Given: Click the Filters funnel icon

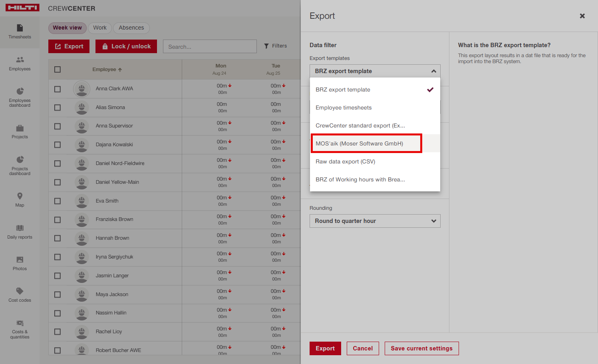Looking at the screenshot, I should pyautogui.click(x=266, y=46).
